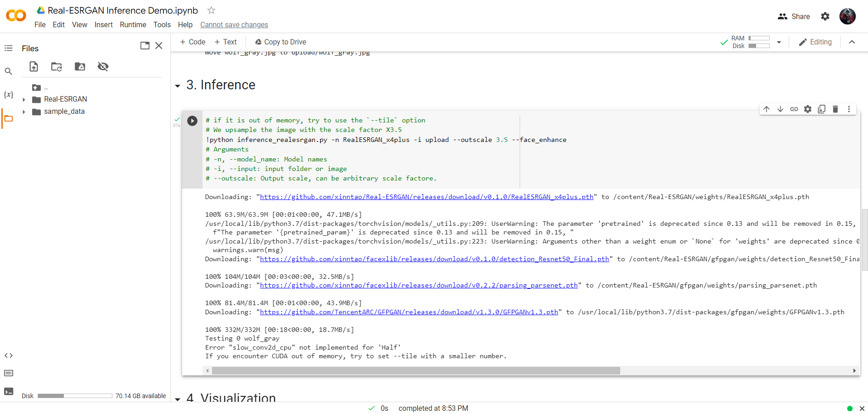Click the upload to session storage icon
Viewport: 868px width, 414px height.
point(34,67)
